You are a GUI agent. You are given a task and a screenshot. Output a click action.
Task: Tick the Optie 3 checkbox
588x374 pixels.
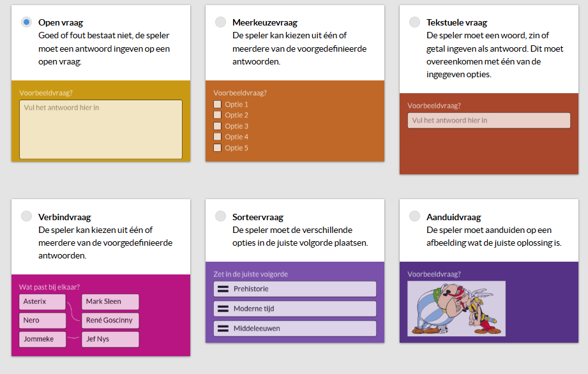point(218,126)
